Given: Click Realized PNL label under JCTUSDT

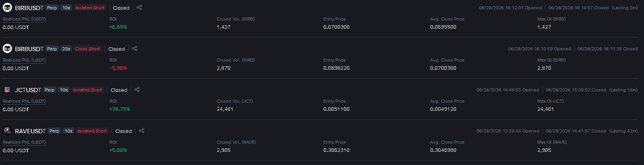Looking at the screenshot, I should [x=24, y=101].
